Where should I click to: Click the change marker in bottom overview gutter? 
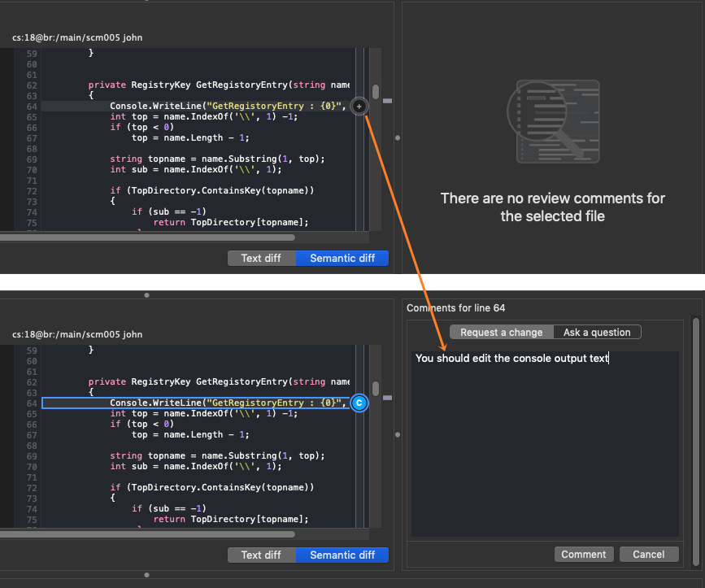point(387,398)
